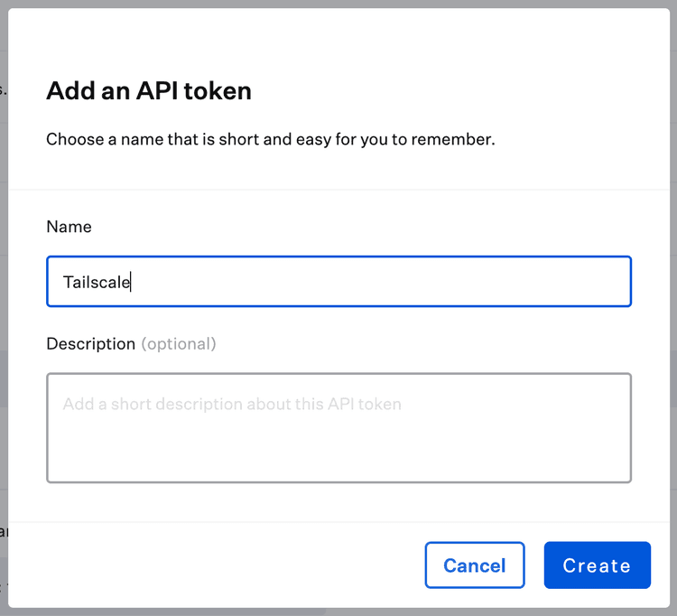Screen dimensions: 677x616
Task: Click the Name input field containing Tailscale
Action: (x=338, y=281)
